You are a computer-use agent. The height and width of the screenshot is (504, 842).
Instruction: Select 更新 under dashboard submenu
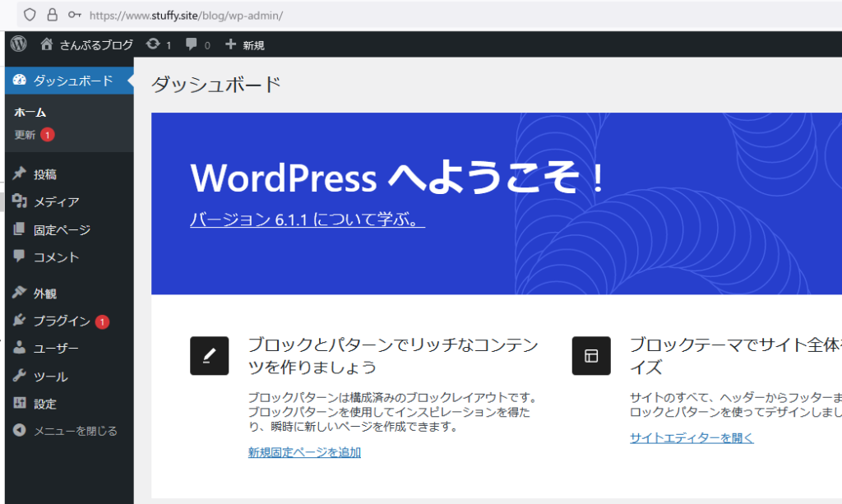pos(25,135)
